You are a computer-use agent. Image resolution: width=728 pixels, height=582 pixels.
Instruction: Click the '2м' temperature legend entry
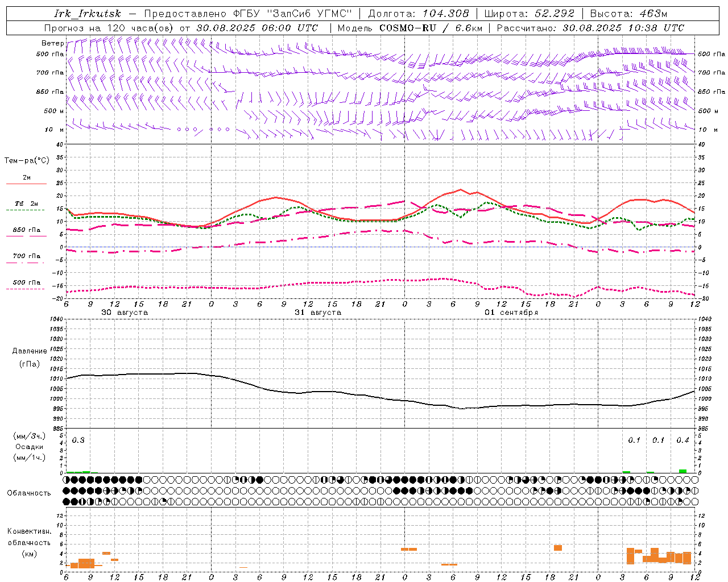click(27, 178)
